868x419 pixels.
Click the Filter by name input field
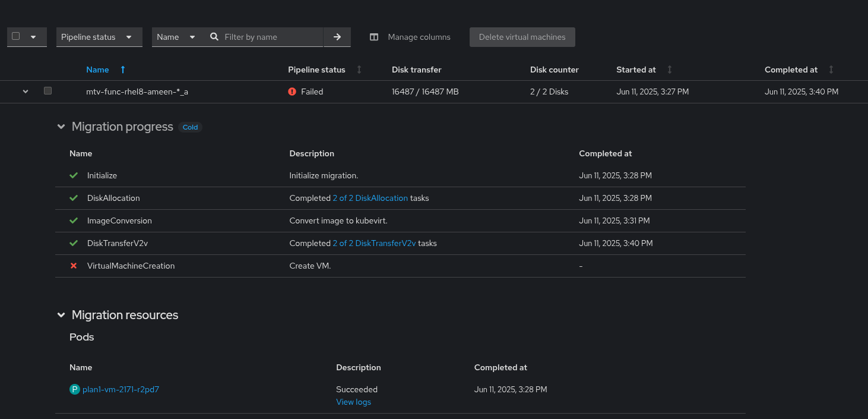click(x=270, y=37)
